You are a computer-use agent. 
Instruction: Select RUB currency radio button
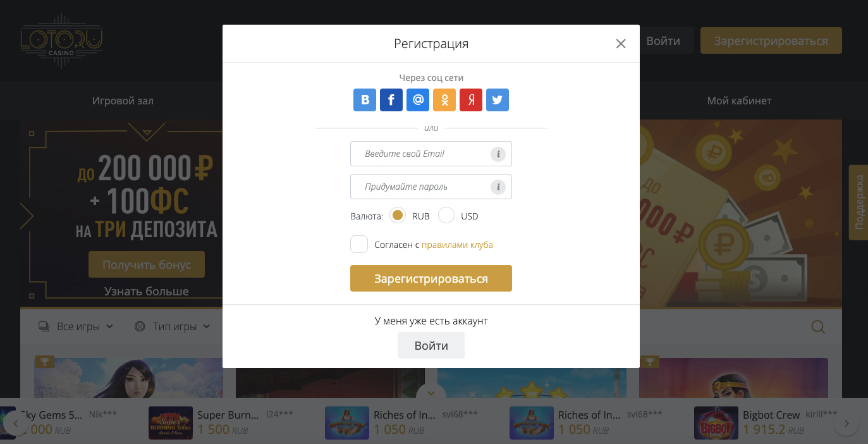pos(398,216)
